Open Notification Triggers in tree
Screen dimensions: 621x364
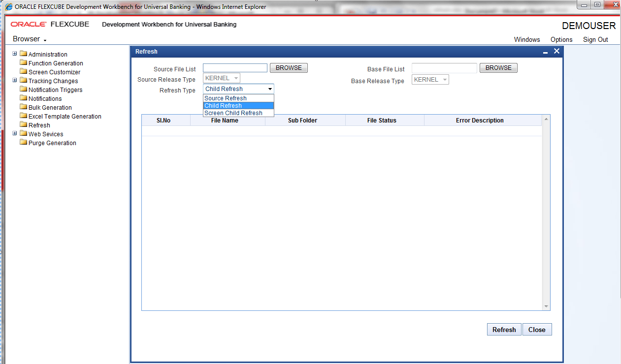pos(55,90)
